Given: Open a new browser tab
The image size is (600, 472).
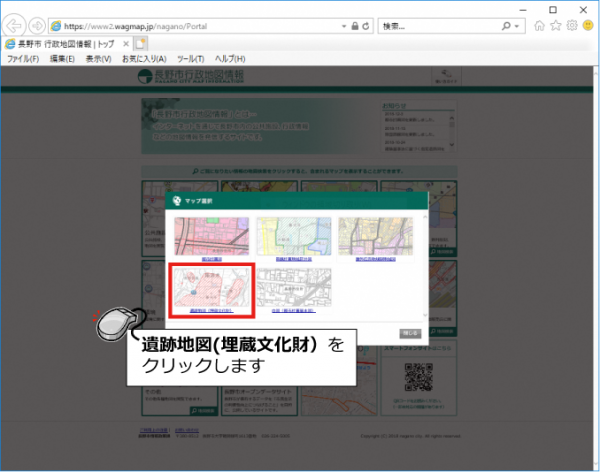Looking at the screenshot, I should click(141, 43).
